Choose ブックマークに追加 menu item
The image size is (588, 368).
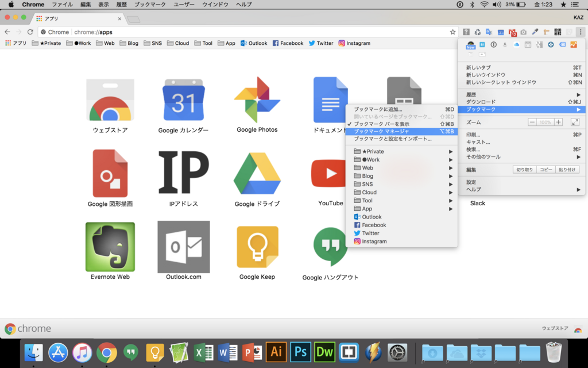(x=401, y=109)
